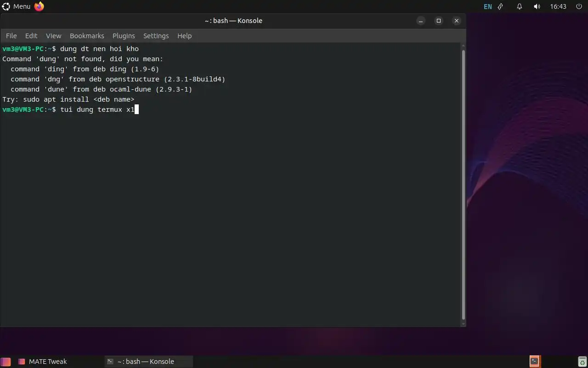
Task: Open the EN keyboard layout indicator
Action: (x=488, y=6)
